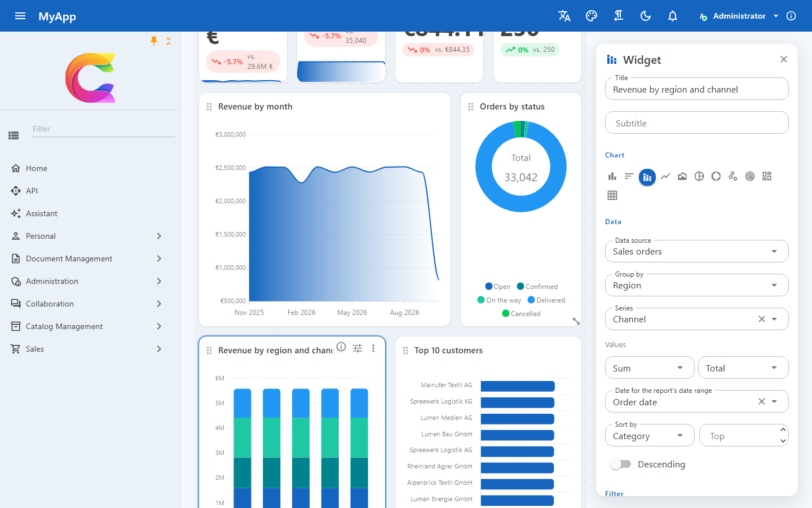Open the theme color palette
Viewport: 812px width, 508px height.
click(x=592, y=16)
